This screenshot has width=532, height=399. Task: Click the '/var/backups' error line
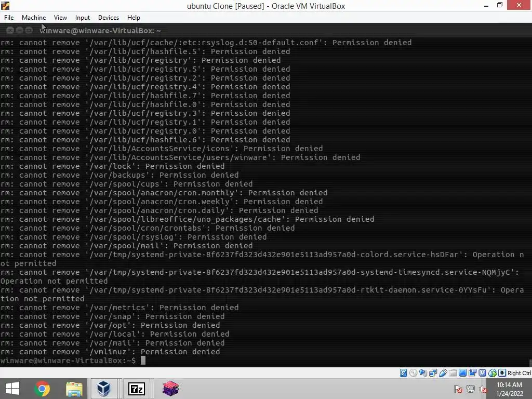[119, 175]
